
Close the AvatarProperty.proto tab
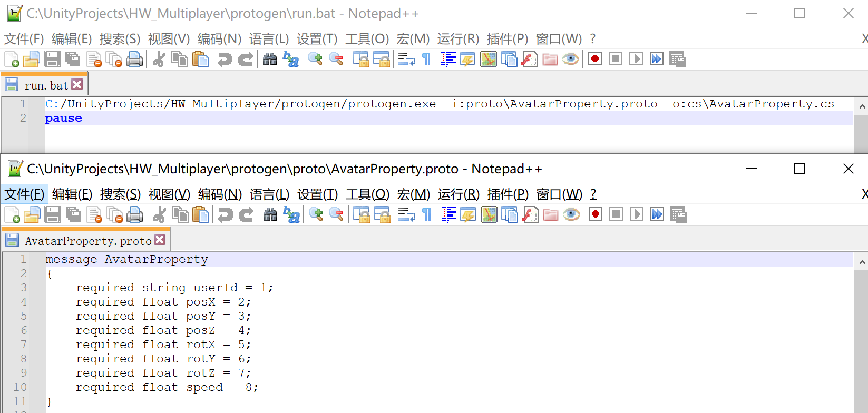pos(160,240)
